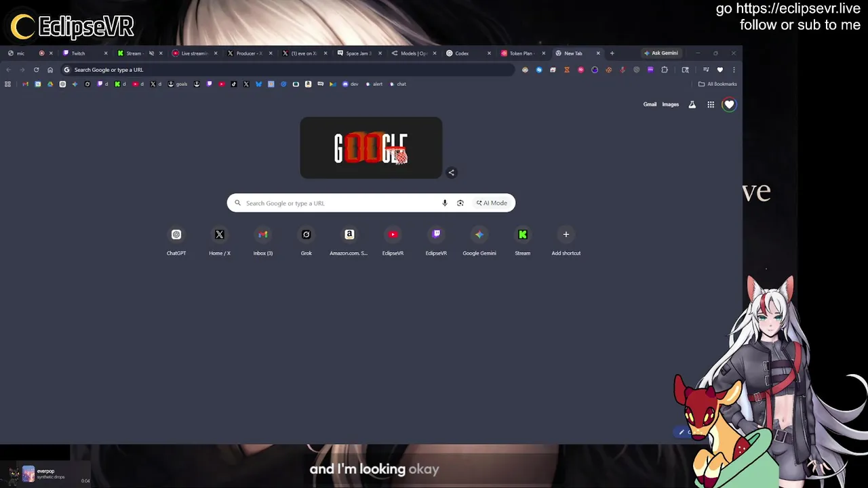Open Search Labs flask icon
Screen dimensions: 868x488
coord(692,104)
